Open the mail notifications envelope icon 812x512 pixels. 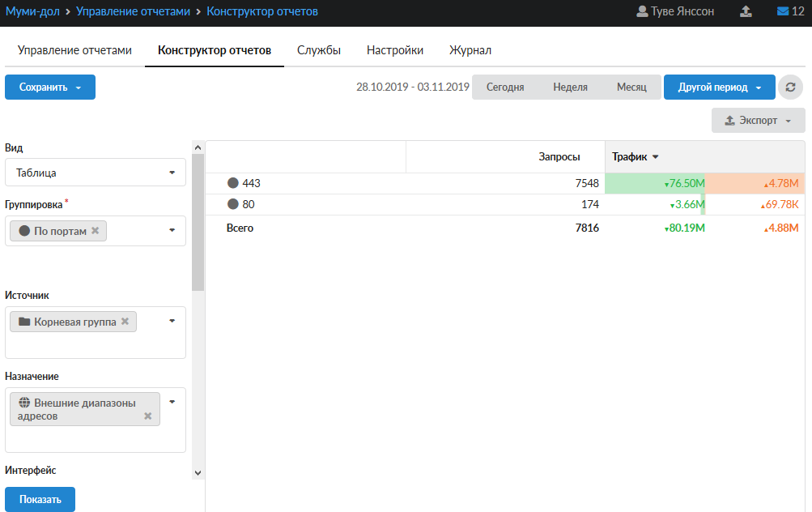(783, 12)
